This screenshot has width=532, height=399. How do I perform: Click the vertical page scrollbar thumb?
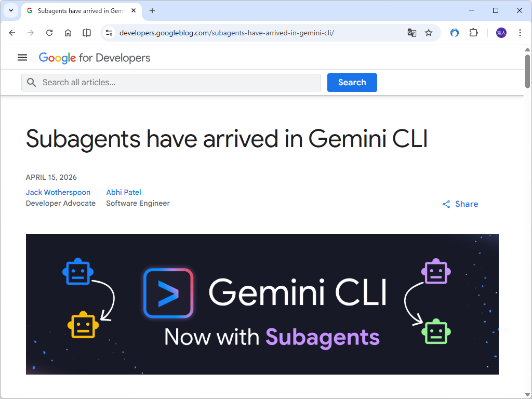(x=527, y=71)
